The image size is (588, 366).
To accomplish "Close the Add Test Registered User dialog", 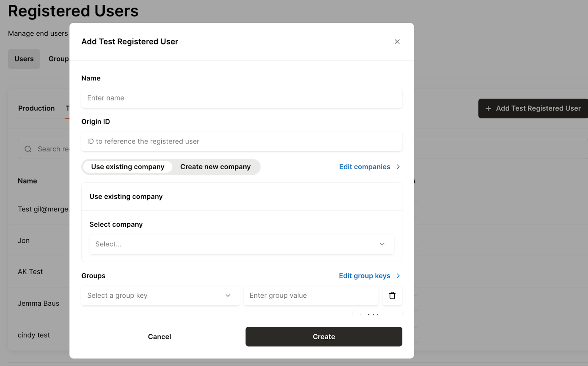I will click(397, 41).
